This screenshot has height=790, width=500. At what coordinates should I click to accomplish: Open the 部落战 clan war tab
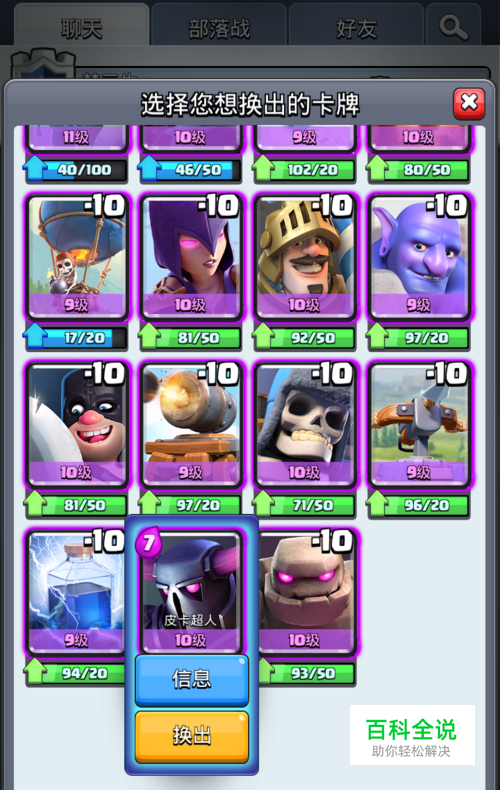[x=219, y=28]
